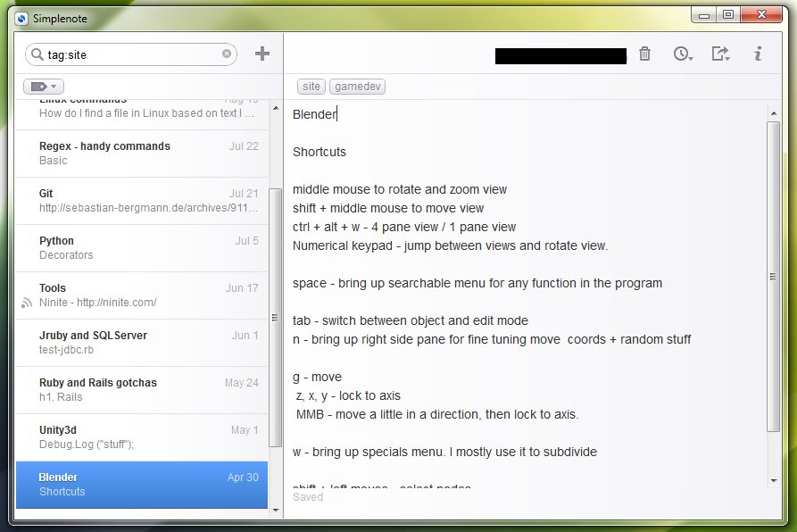Minimize the Simplenote window
Screen dimensions: 797x532
coord(704,15)
